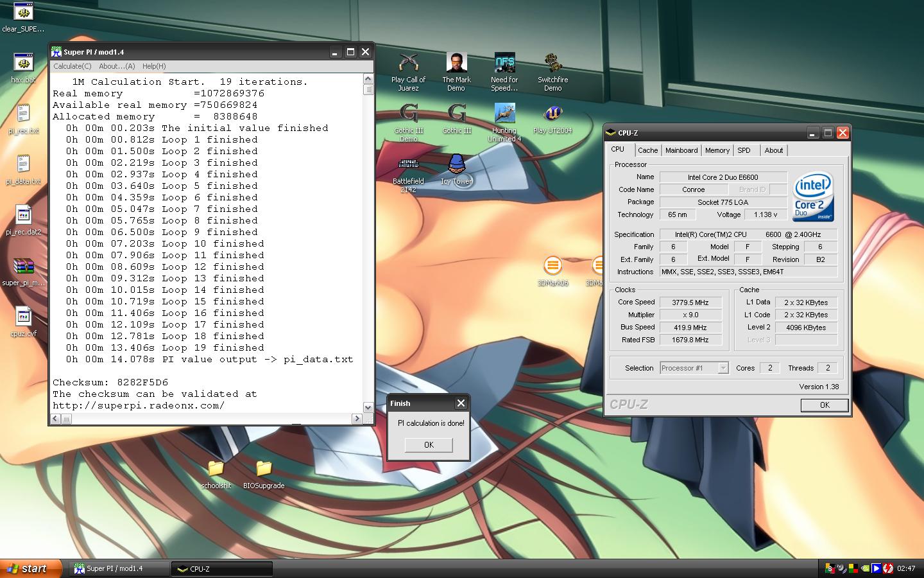Select the super_pi_m... archive icon
Screen dimensions: 924x578
pos(23,271)
